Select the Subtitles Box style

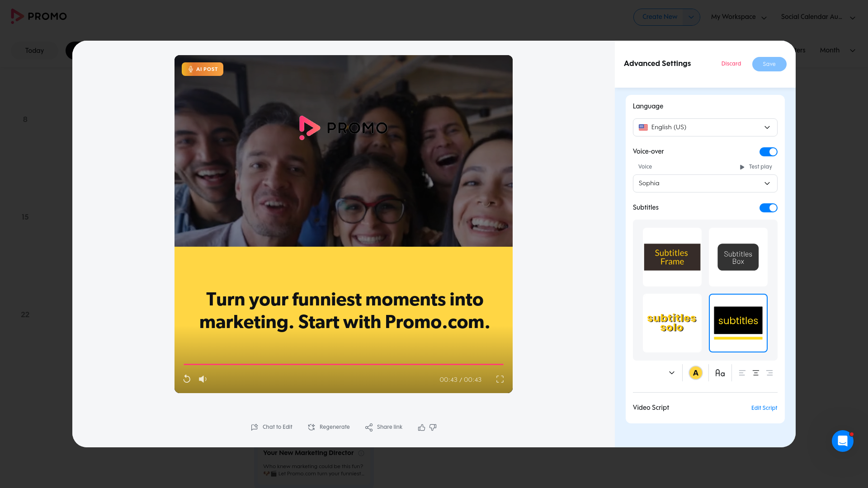point(738,257)
